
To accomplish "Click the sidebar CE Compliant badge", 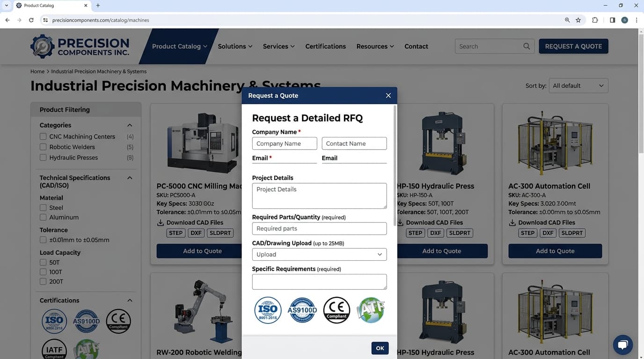I will pyautogui.click(x=118, y=321).
